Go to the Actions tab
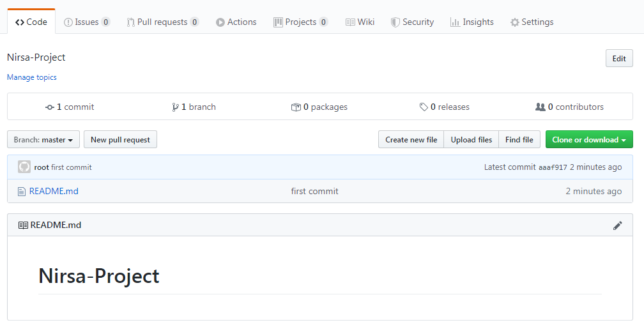The image size is (644, 327). [236, 22]
